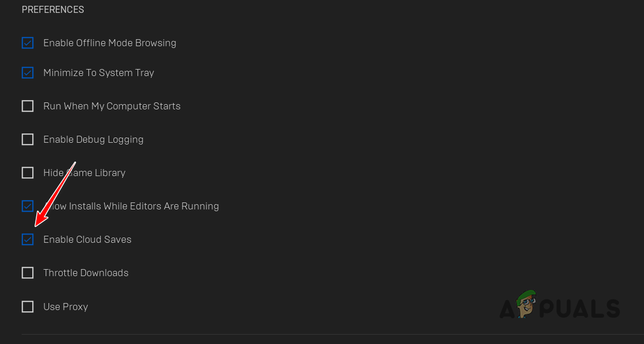Click the Minimize To System Tray label text
The height and width of the screenshot is (344, 644).
click(98, 73)
